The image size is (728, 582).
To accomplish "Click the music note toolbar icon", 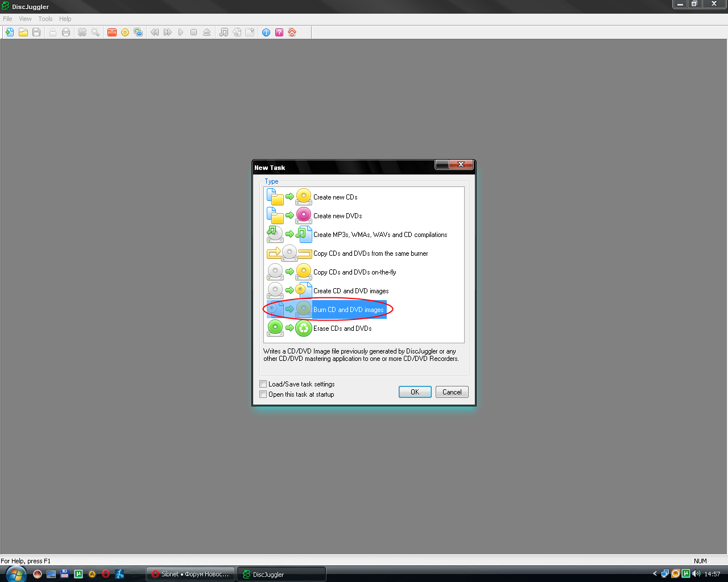I will click(224, 32).
